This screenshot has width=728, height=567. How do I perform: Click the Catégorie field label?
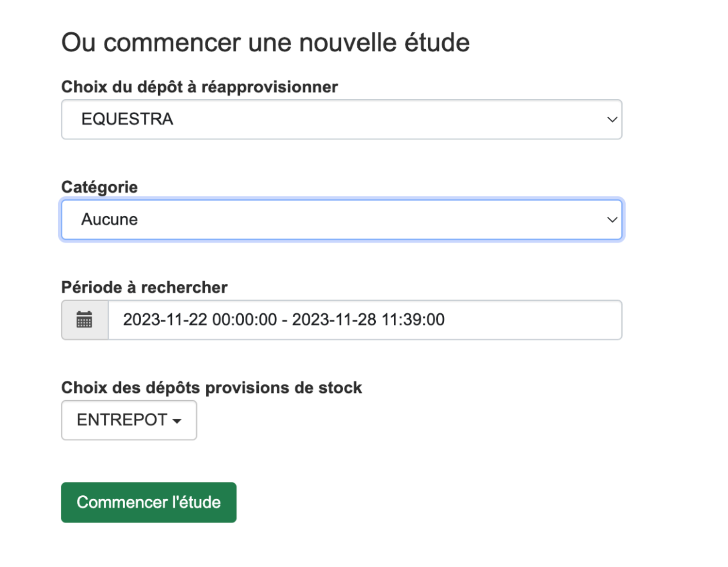(x=100, y=187)
